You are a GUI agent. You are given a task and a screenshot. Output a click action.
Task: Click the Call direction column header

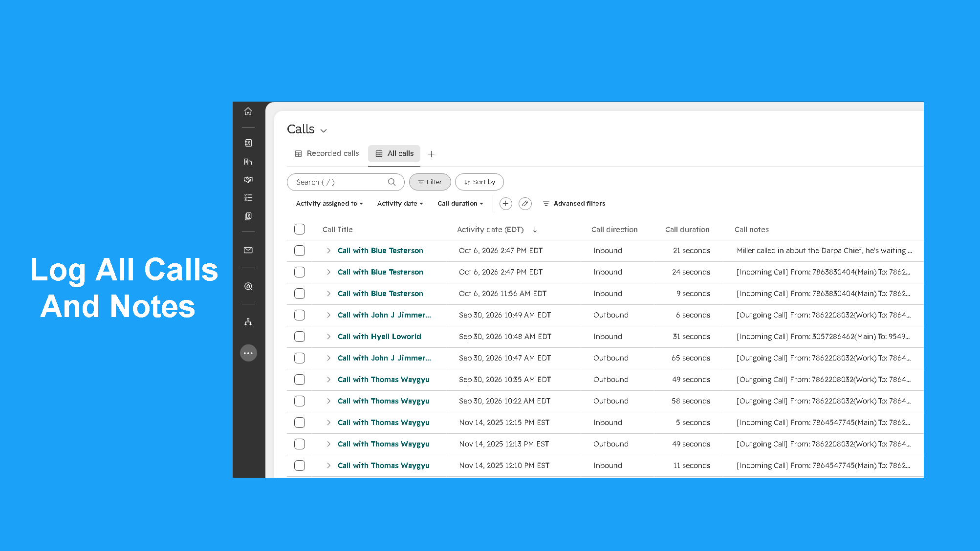pyautogui.click(x=614, y=230)
